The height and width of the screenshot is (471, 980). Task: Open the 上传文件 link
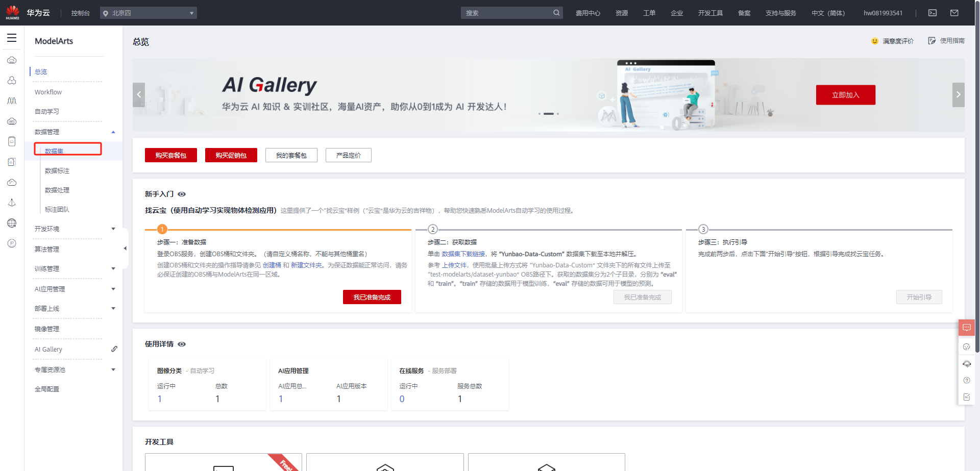tap(454, 265)
